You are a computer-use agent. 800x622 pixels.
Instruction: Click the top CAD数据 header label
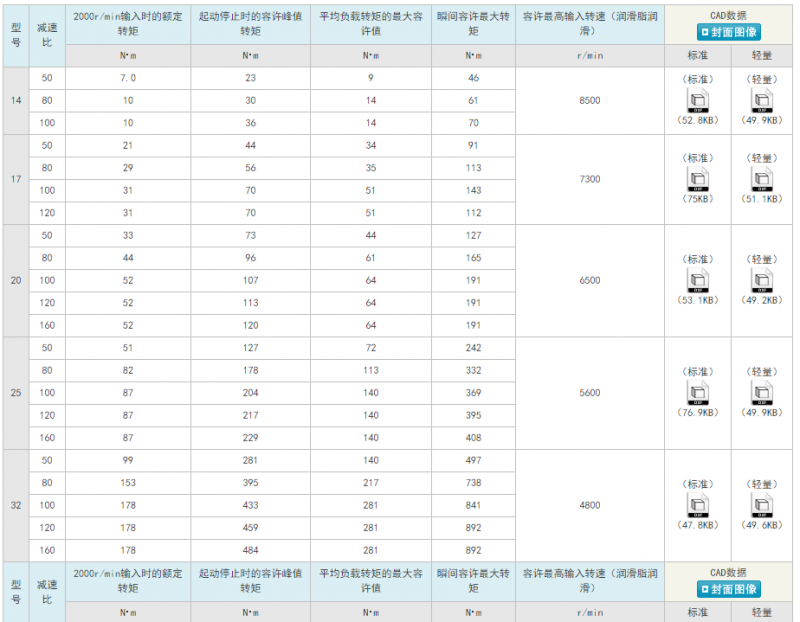coord(728,16)
